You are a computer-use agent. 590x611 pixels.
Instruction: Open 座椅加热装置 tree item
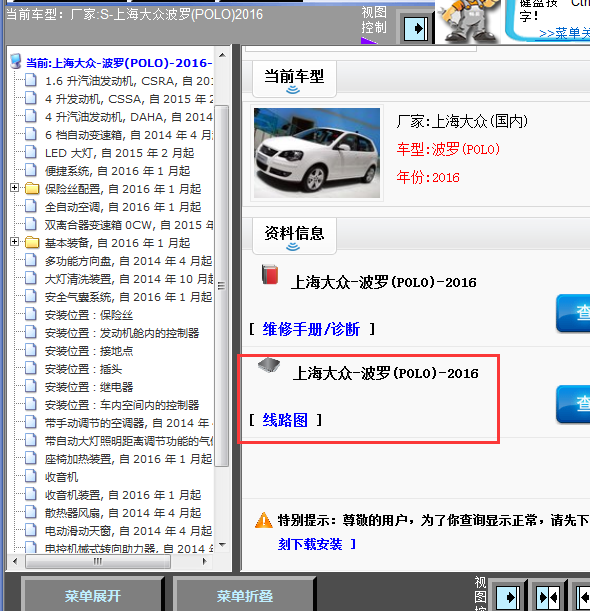pos(128,459)
